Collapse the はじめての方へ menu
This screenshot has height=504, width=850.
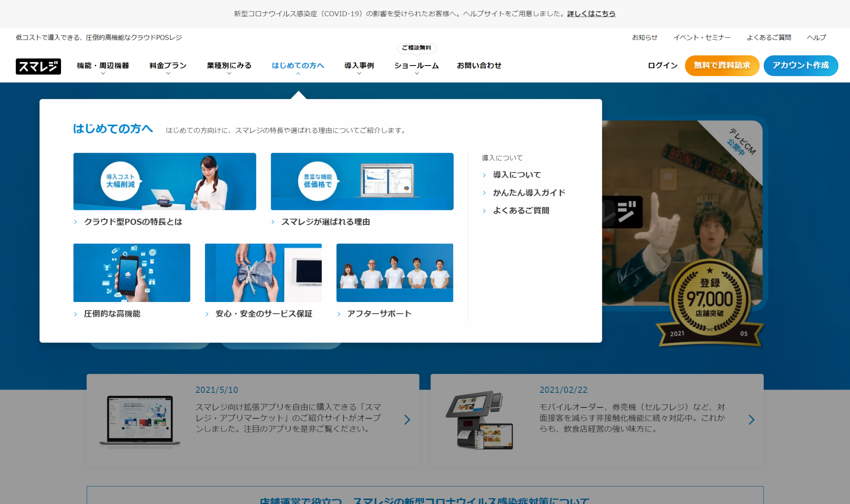(298, 66)
